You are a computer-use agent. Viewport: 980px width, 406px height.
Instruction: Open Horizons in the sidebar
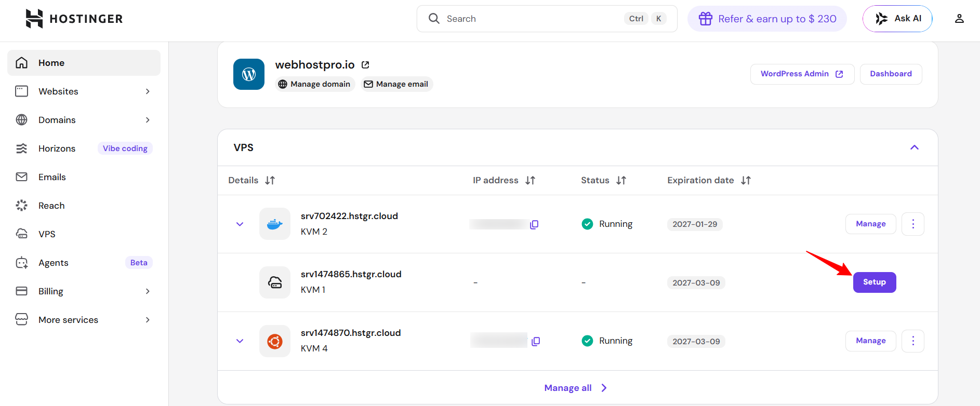[84, 148]
